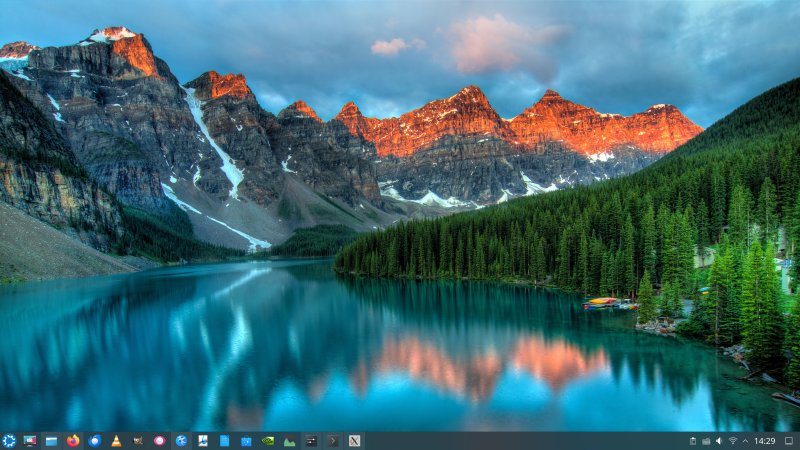The width and height of the screenshot is (800, 450).
Task: Open the clipboard tray icon
Action: pos(693,441)
